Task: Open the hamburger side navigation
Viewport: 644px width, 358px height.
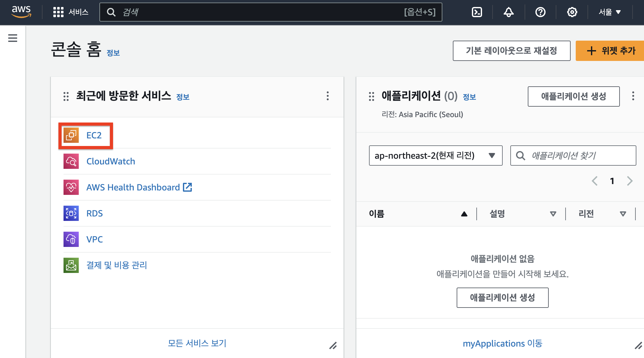Action: [x=13, y=38]
